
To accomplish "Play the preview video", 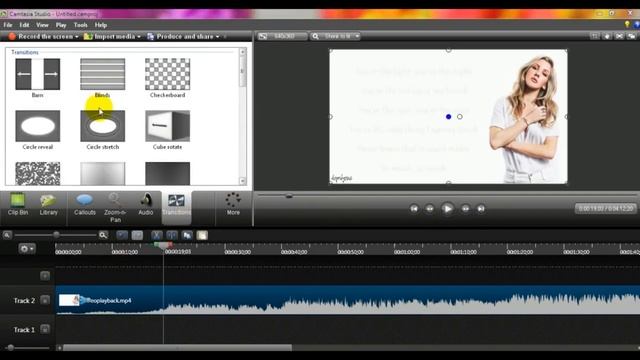I will (447, 209).
